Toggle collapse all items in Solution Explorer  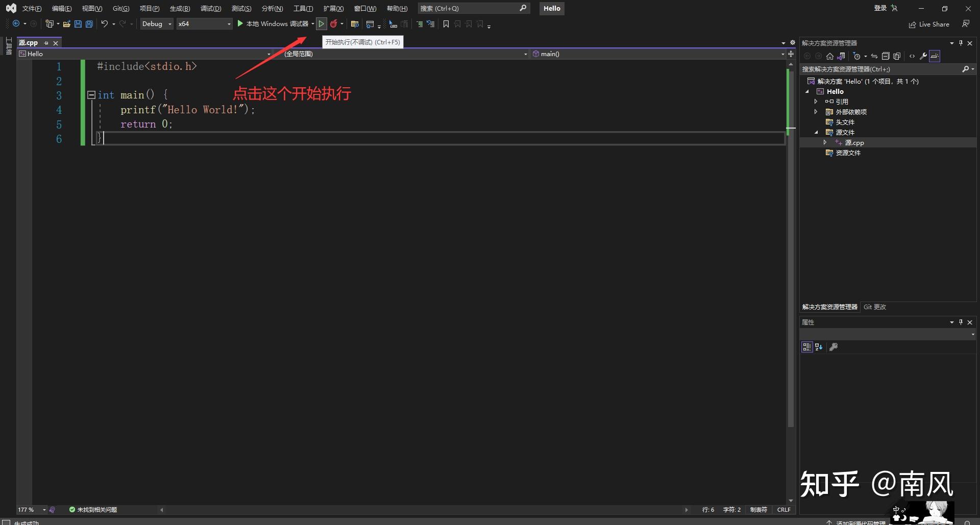887,56
